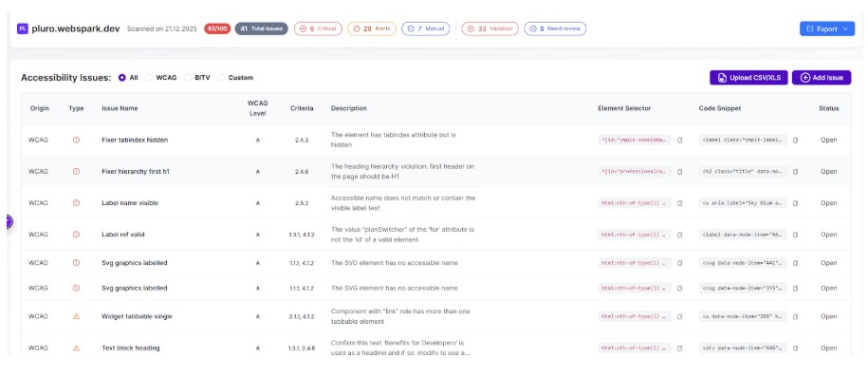Open the Export dropdown

(x=827, y=28)
